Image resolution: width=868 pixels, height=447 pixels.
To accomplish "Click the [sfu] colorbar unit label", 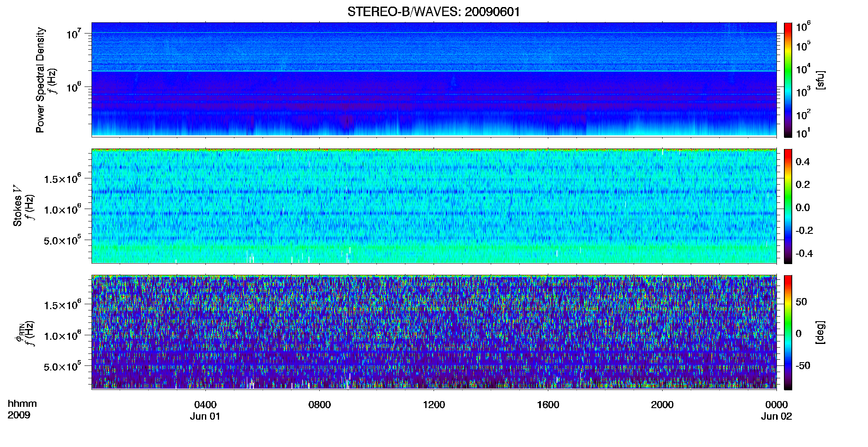I will point(820,80).
